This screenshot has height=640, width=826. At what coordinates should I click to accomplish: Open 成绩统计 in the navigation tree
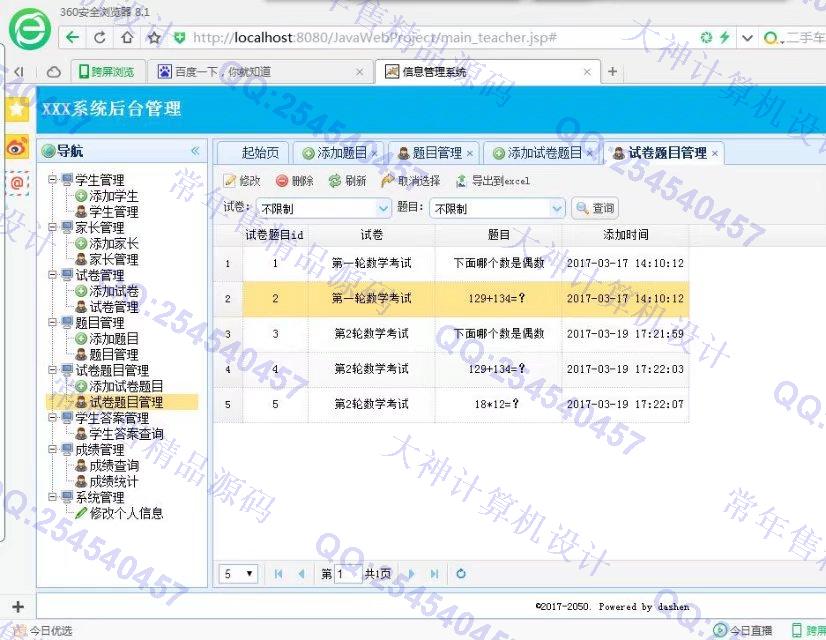pos(113,481)
